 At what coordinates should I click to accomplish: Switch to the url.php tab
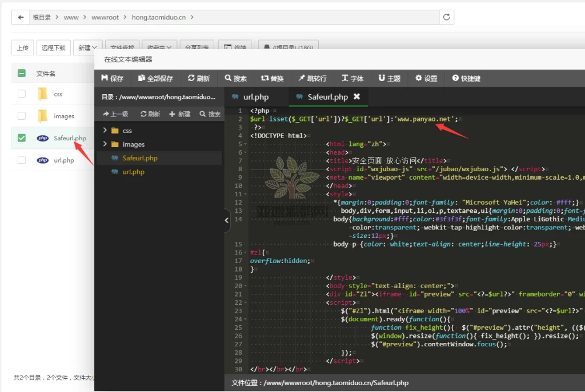255,97
